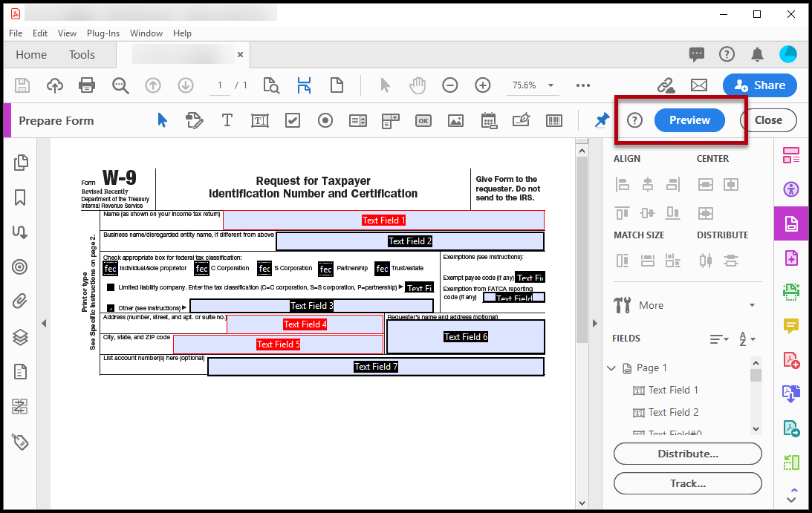Collapse the Page 1 fields tree
Image resolution: width=812 pixels, height=513 pixels.
coord(611,368)
